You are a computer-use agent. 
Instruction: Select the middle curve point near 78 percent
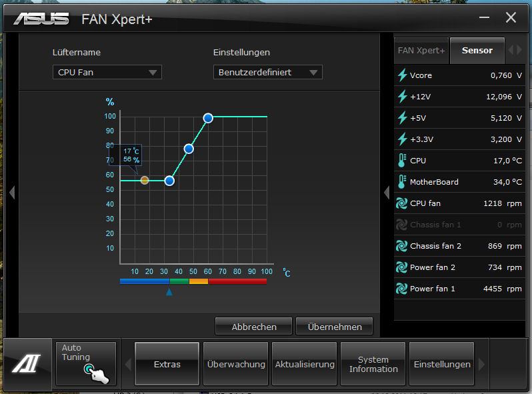189,149
